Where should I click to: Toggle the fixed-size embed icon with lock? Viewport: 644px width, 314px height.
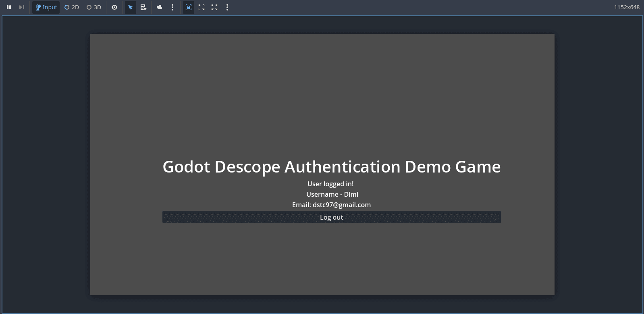pos(189,7)
